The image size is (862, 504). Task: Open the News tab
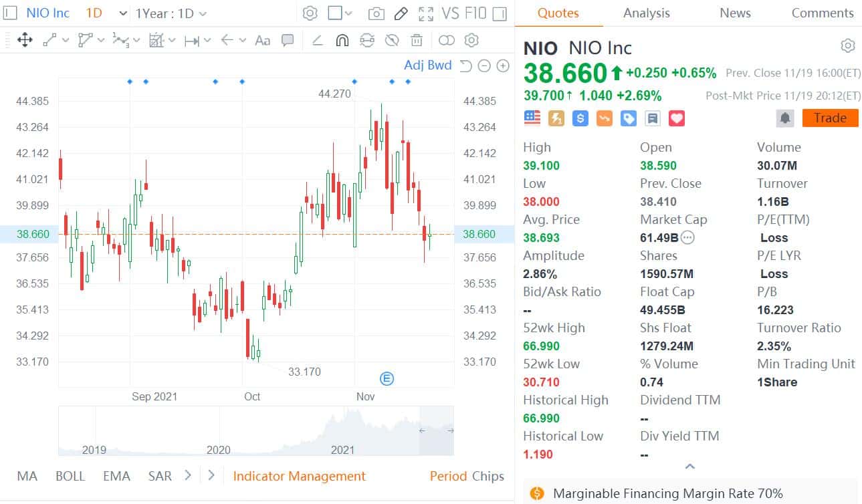click(x=734, y=13)
